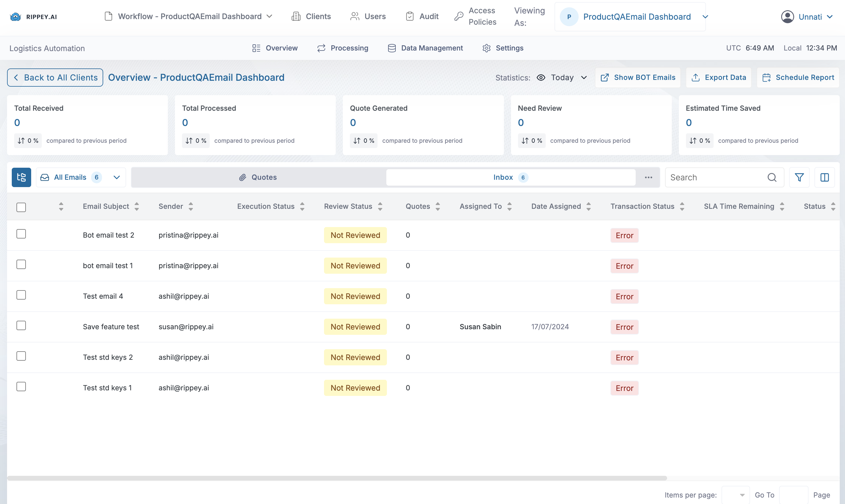The image size is (845, 504).
Task: Click the Export Data button
Action: click(719, 78)
